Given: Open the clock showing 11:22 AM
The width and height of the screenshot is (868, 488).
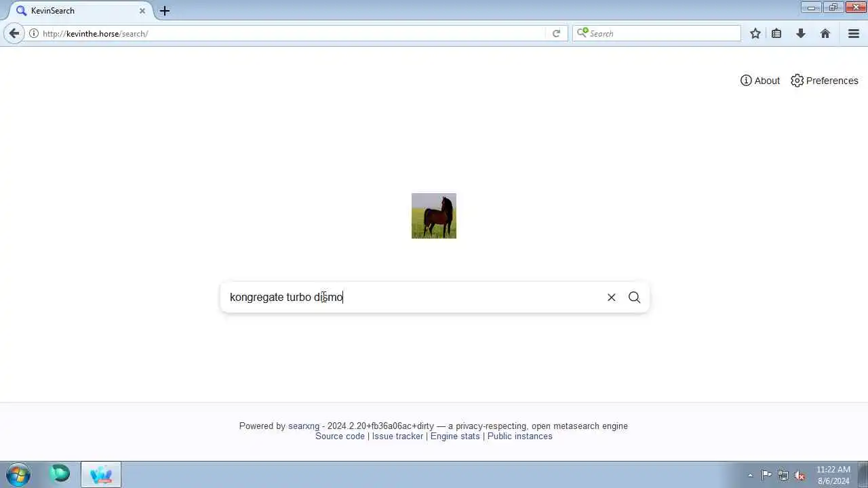Looking at the screenshot, I should [833, 475].
